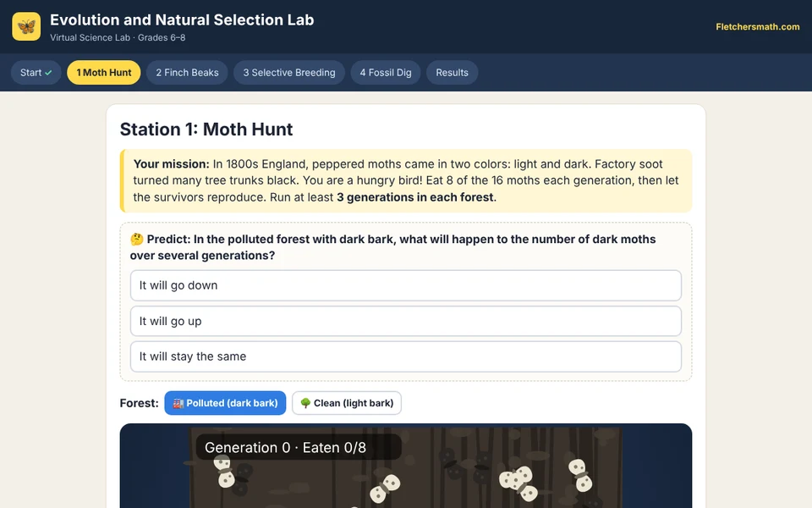Open the Fletchersmath.com link
Image resolution: width=812 pixels, height=508 pixels.
pyautogui.click(x=757, y=26)
